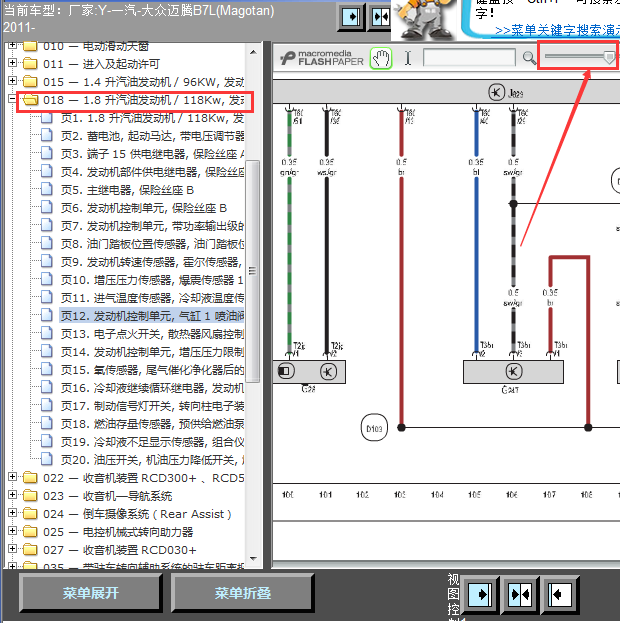The width and height of the screenshot is (620, 623).
Task: Select folder icon of 023 entry
Action: click(x=30, y=495)
